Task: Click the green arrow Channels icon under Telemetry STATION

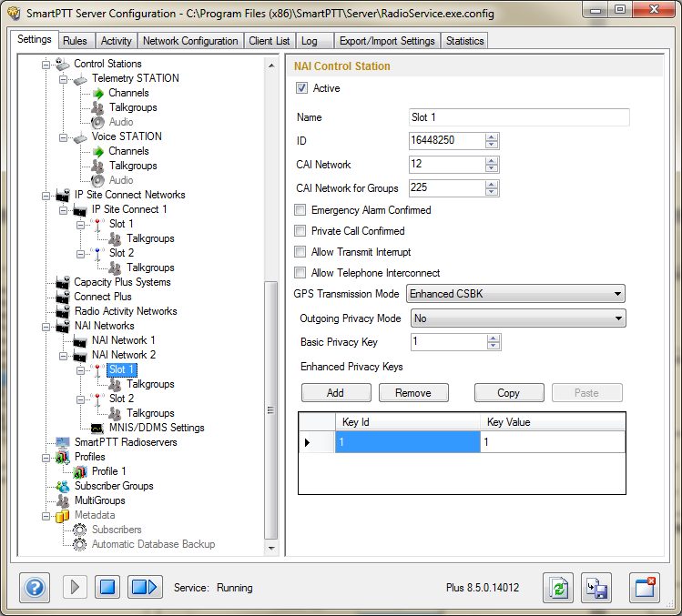Action: pyautogui.click(x=98, y=93)
